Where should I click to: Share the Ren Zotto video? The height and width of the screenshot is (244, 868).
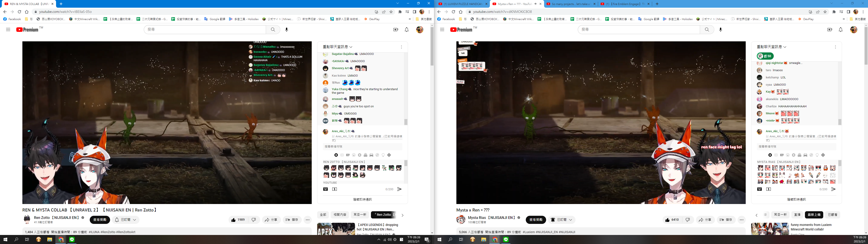[271, 220]
